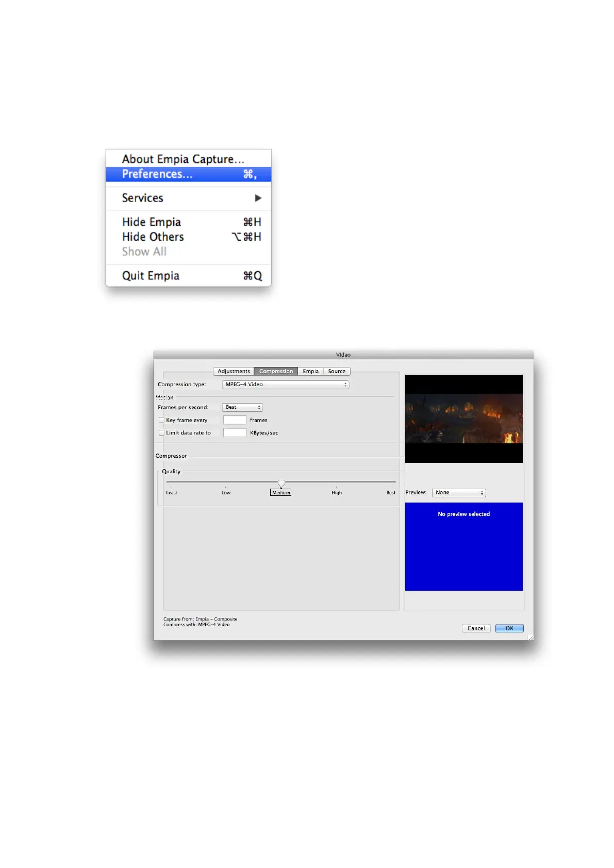Confirm with the OK button

point(509,628)
